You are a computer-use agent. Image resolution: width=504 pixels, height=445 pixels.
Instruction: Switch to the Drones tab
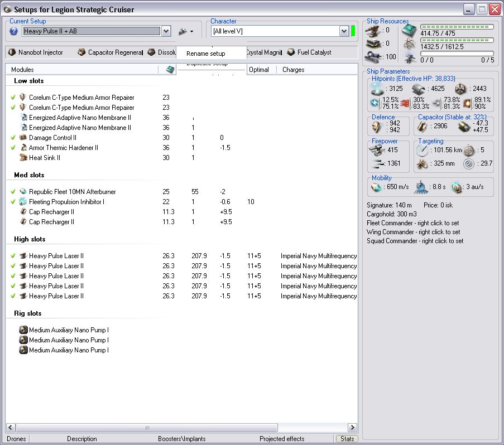click(x=16, y=439)
